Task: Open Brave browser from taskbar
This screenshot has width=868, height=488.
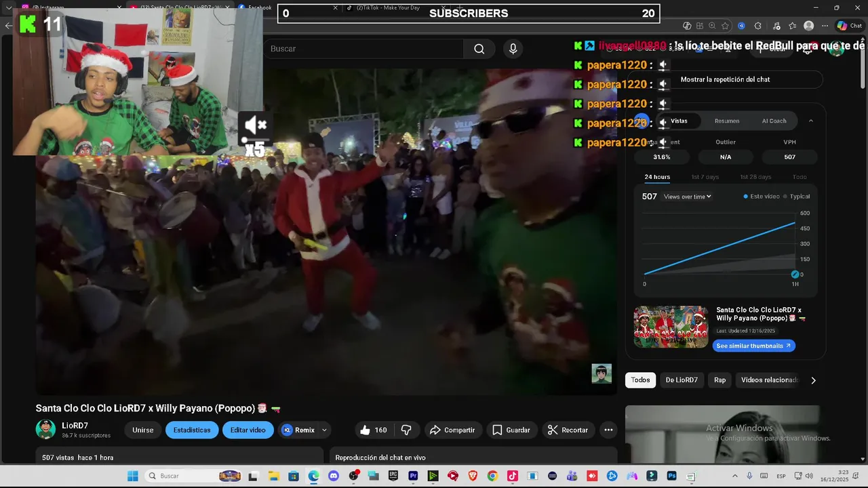Action: [473, 476]
